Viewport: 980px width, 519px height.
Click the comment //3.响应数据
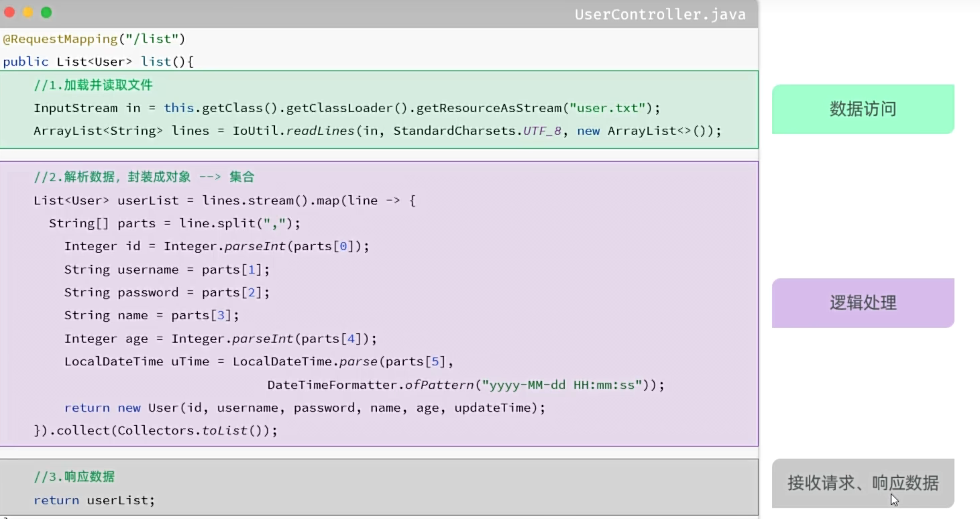[x=74, y=477]
